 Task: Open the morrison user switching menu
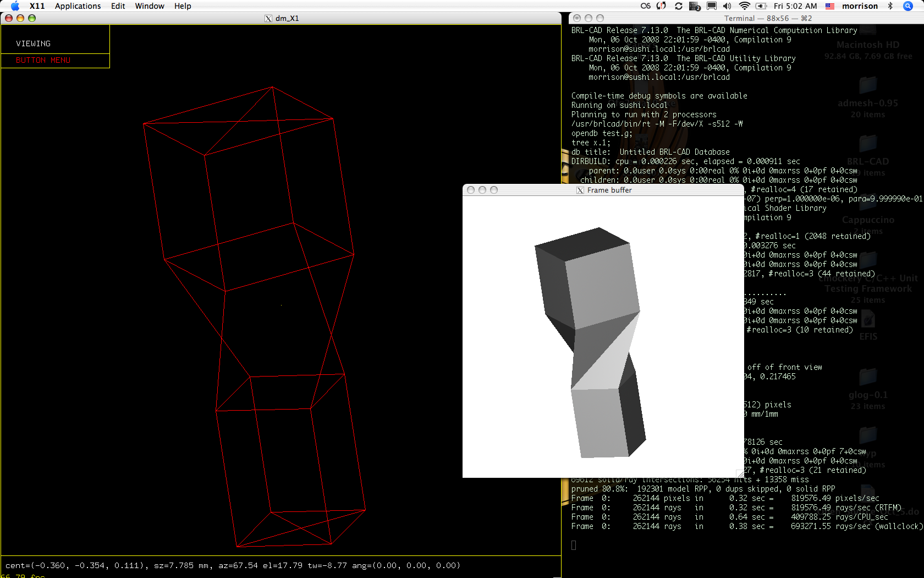point(860,6)
